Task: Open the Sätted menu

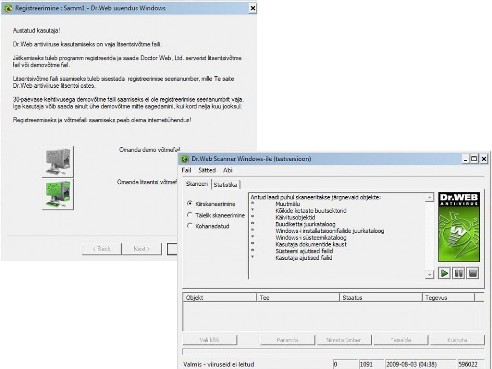Action: pos(207,170)
